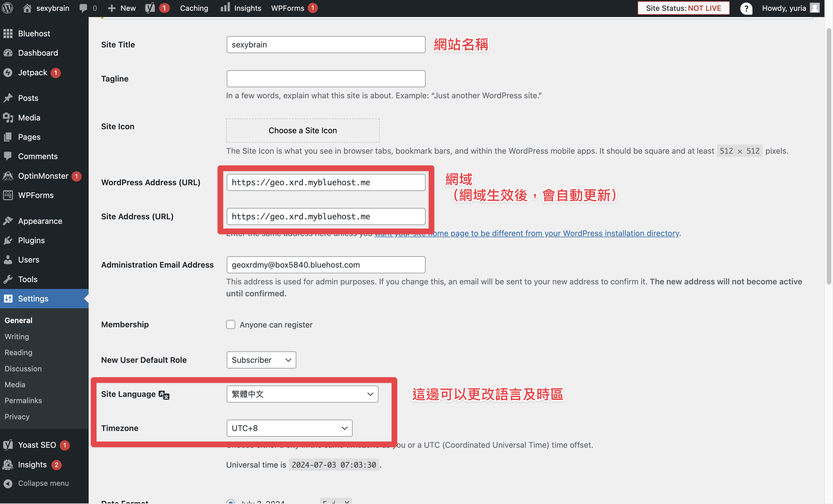Click the Site Status NOT LIVE button

[x=683, y=8]
